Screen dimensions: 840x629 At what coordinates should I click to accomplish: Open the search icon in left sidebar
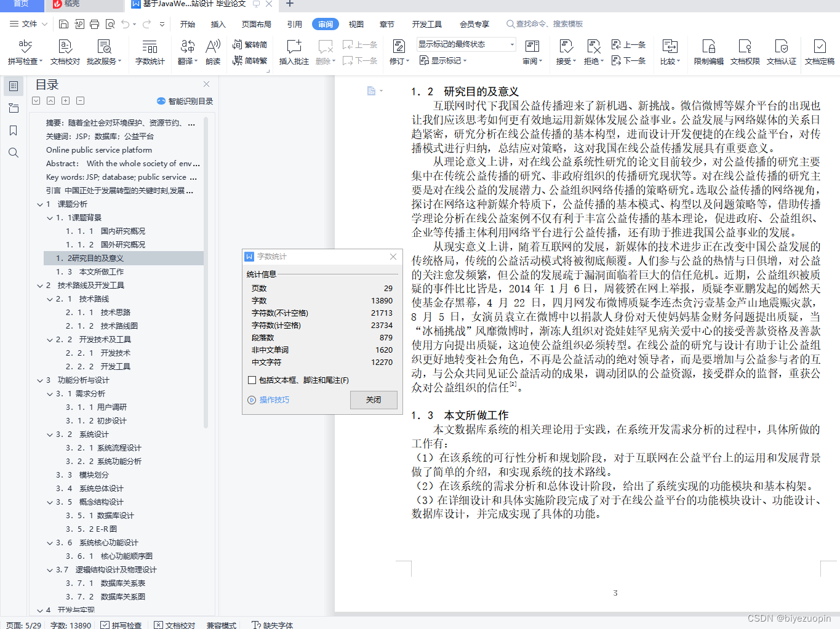point(14,153)
